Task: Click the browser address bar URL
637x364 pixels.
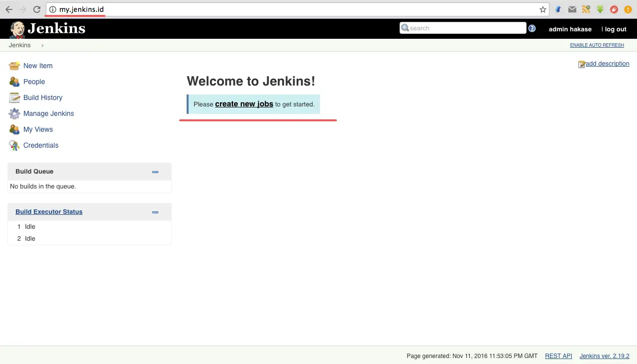Action: (x=82, y=9)
